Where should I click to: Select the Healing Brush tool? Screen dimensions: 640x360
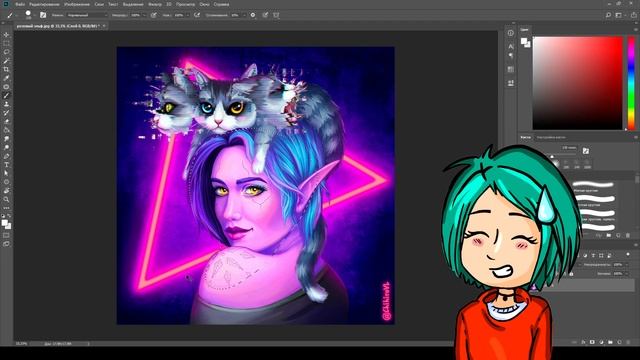click(x=6, y=87)
